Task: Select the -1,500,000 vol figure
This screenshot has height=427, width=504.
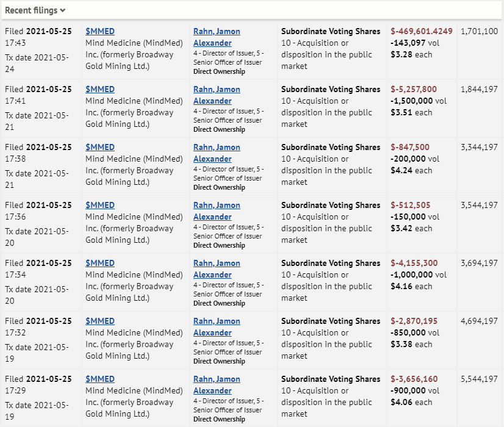Action: [x=419, y=101]
